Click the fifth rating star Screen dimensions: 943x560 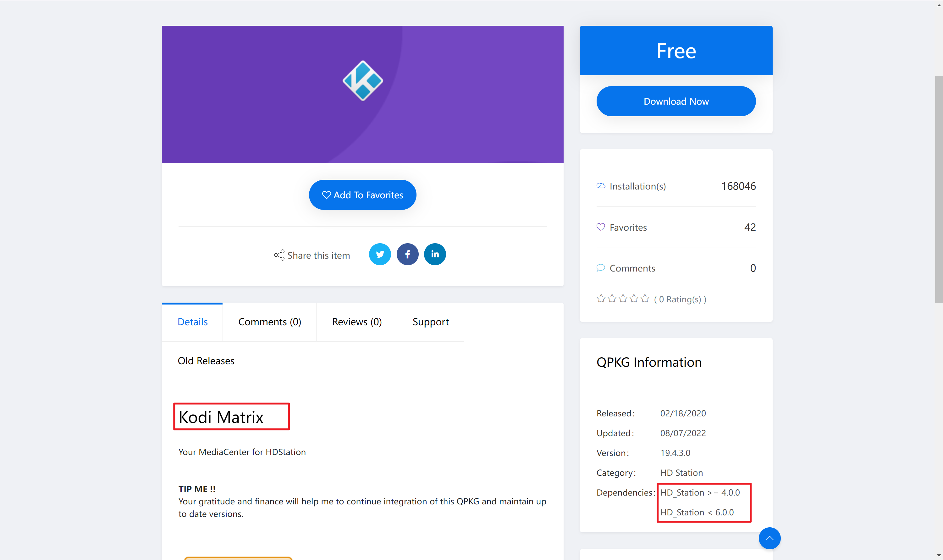(x=645, y=299)
